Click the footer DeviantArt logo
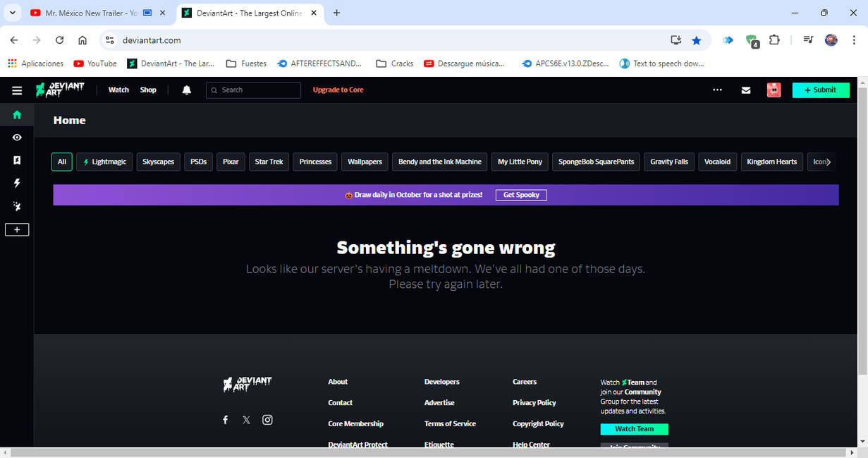 247,383
